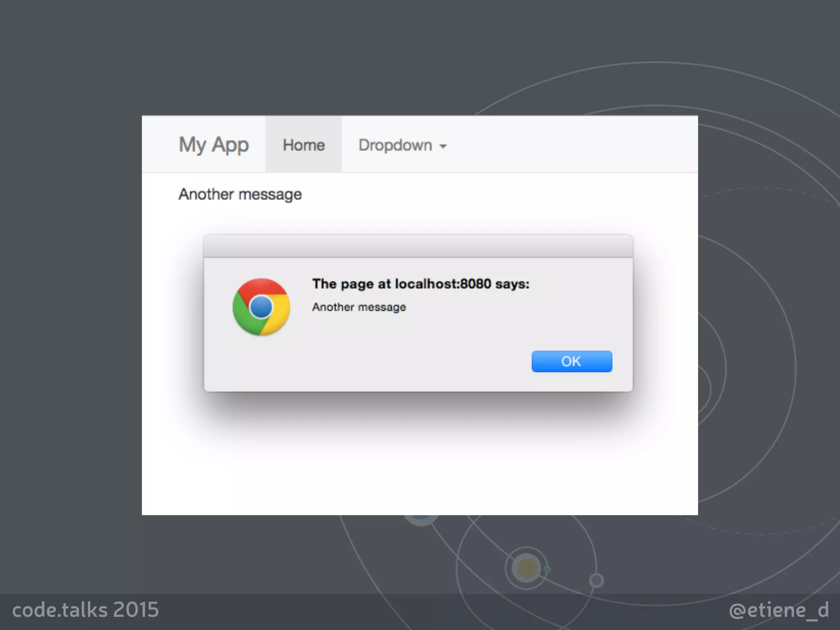Open the My App brand link

point(214,145)
